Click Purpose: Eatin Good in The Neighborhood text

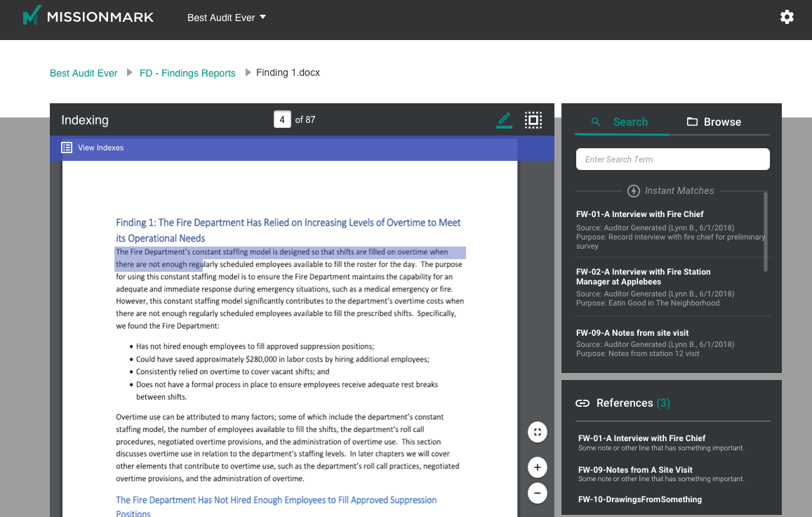click(x=648, y=303)
